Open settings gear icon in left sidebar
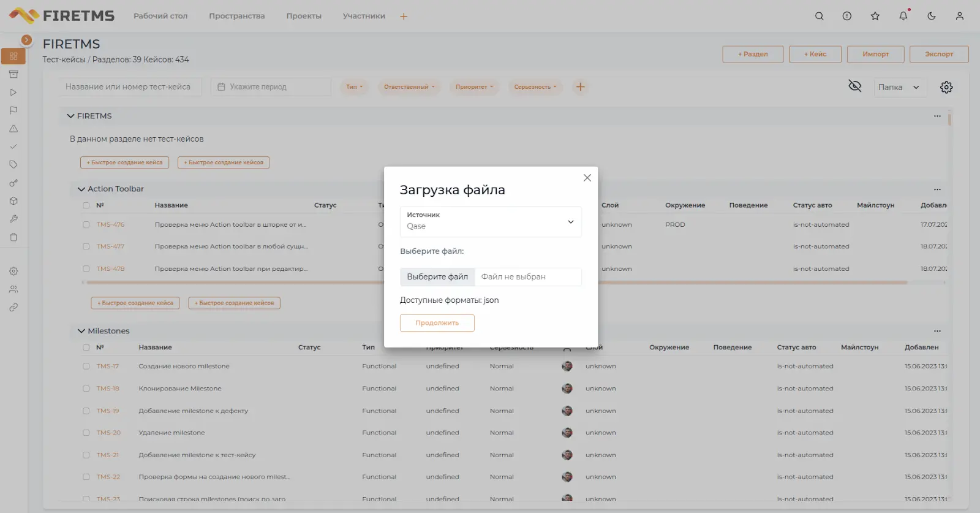 point(13,271)
